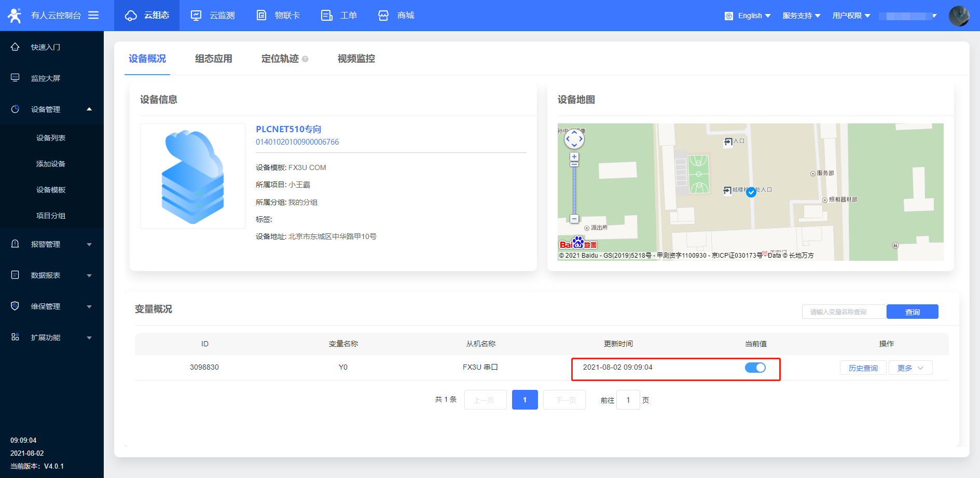The height and width of the screenshot is (478, 980).
Task: Toggle the Y0 current value switch
Action: (x=755, y=368)
